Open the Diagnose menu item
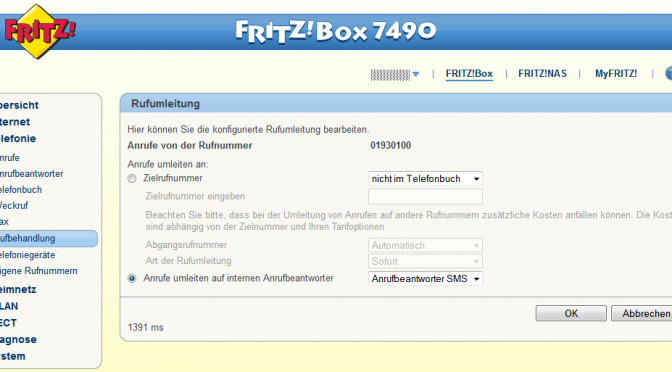 18,339
